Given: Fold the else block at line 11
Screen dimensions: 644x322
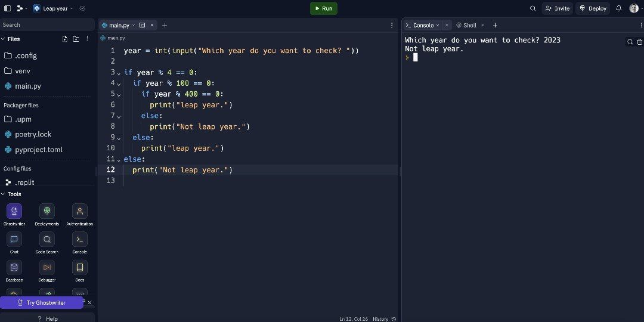Looking at the screenshot, I should pyautogui.click(x=119, y=160).
